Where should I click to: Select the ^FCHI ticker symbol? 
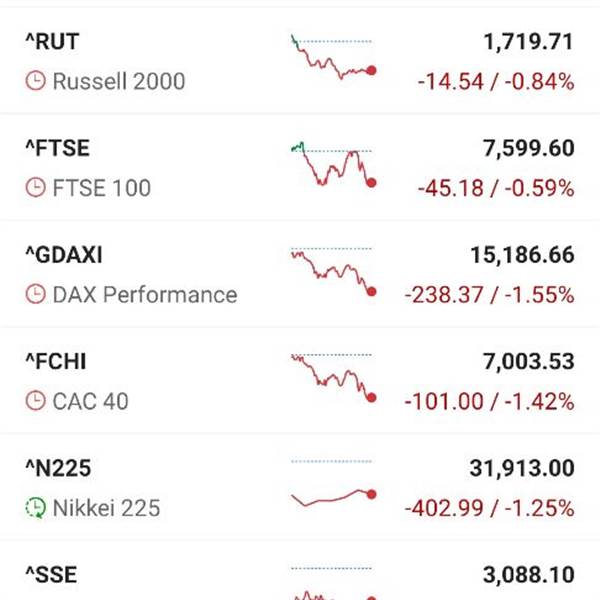pos(57,362)
